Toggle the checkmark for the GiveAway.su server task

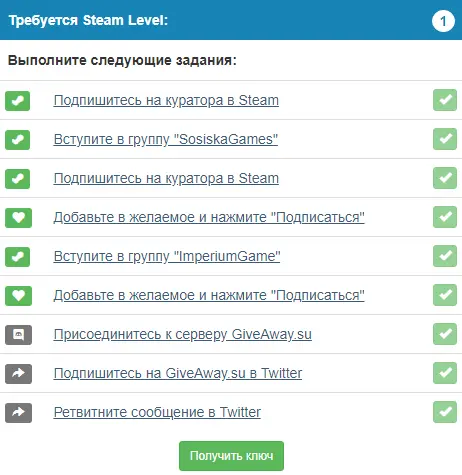[445, 334]
